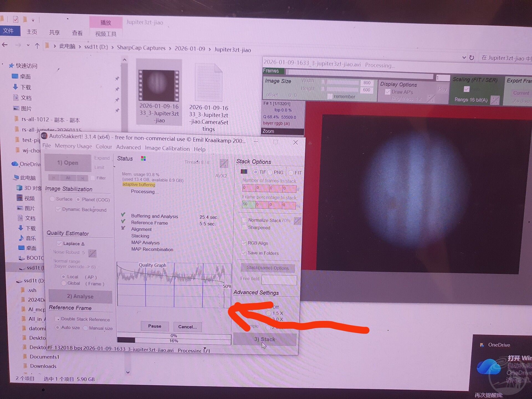Expand the address bar history dropdown
This screenshot has height=399, width=532.
(464, 57)
